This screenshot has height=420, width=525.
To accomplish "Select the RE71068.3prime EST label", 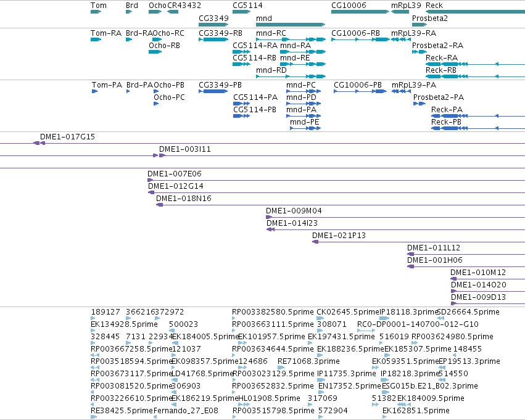I will [308, 362].
